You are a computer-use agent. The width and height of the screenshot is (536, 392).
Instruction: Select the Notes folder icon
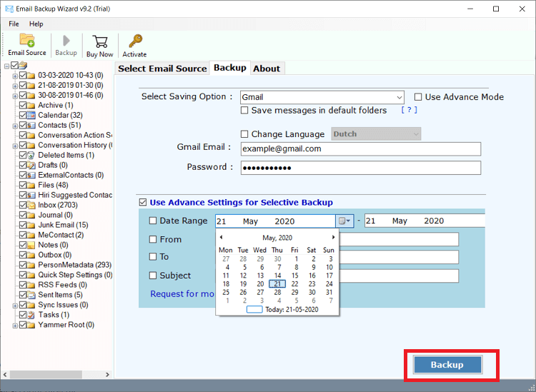point(31,245)
